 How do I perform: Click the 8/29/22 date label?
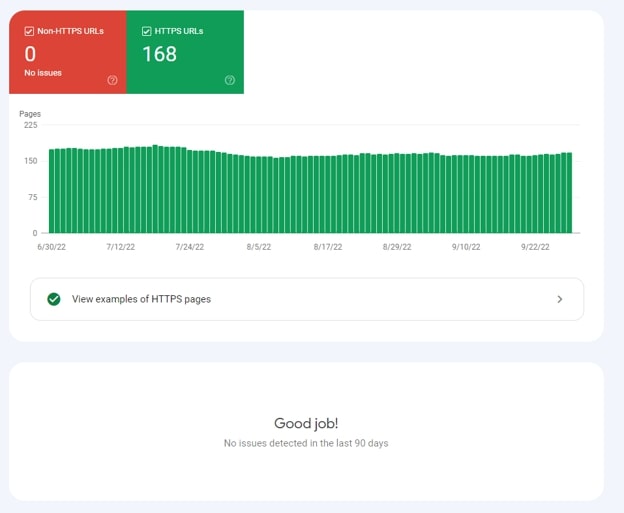coord(396,246)
